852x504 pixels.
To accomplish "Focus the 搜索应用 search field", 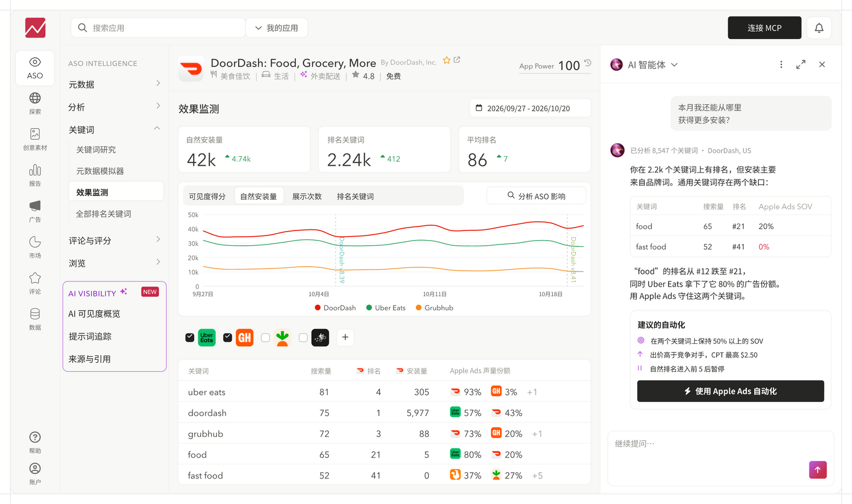I will 158,28.
